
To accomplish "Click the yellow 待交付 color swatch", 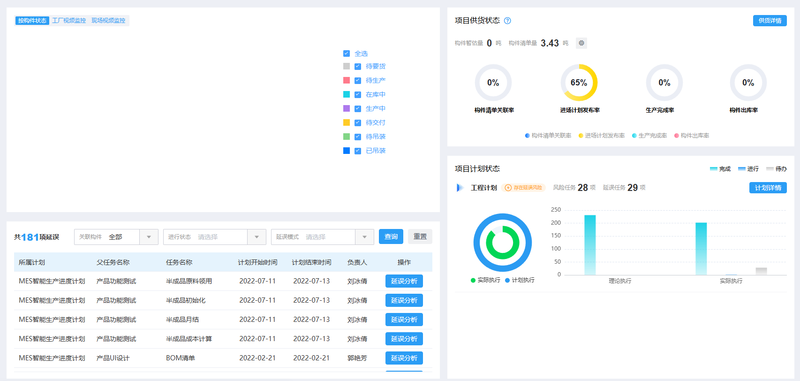I will tap(346, 123).
